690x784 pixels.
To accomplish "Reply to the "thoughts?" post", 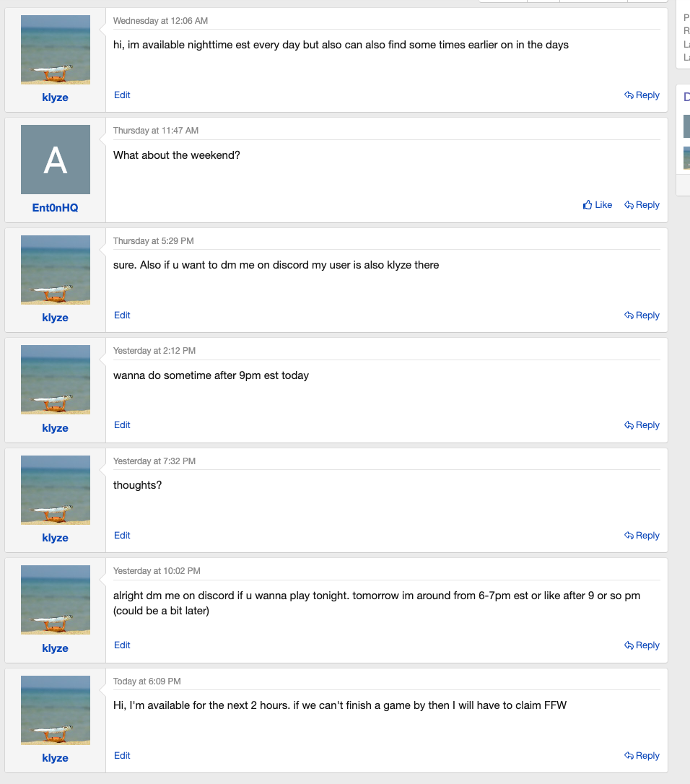I will point(642,536).
